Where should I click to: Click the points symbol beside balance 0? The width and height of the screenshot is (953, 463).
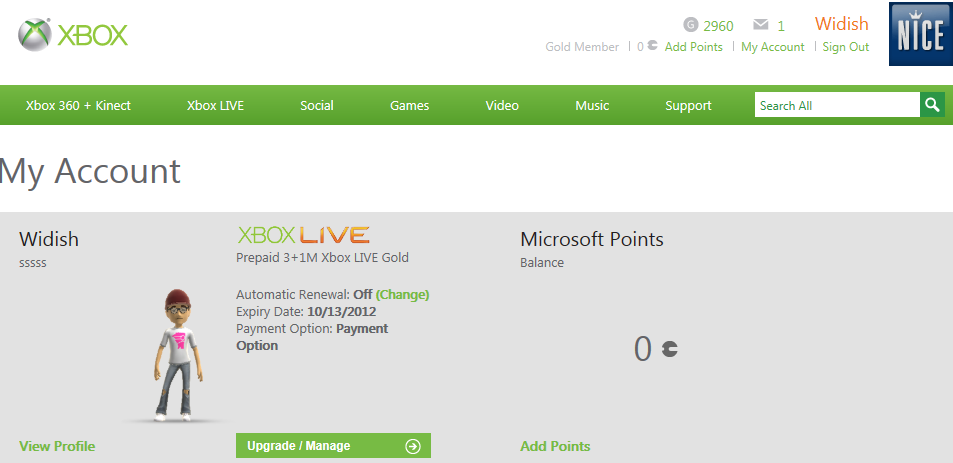tap(670, 349)
